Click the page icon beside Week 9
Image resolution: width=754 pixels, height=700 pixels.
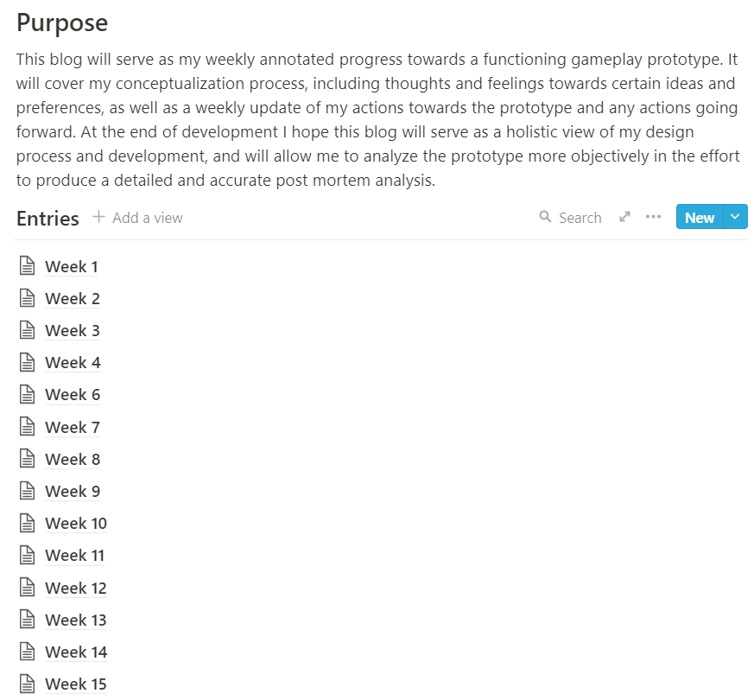[28, 491]
